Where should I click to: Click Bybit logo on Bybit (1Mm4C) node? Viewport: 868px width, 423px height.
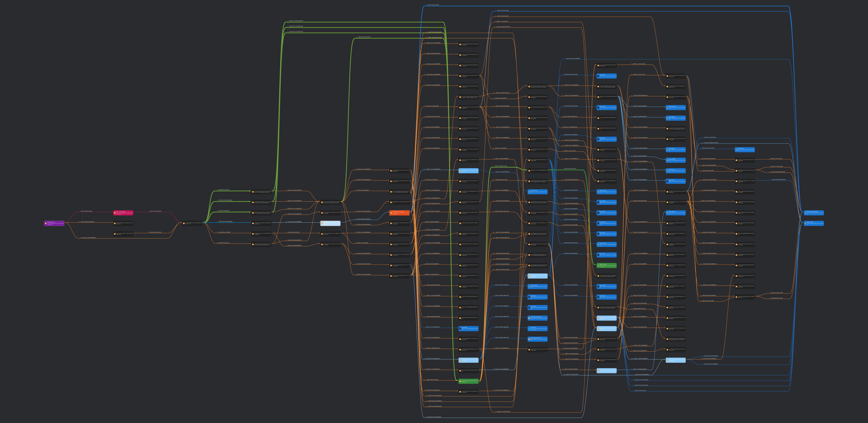[598, 139]
